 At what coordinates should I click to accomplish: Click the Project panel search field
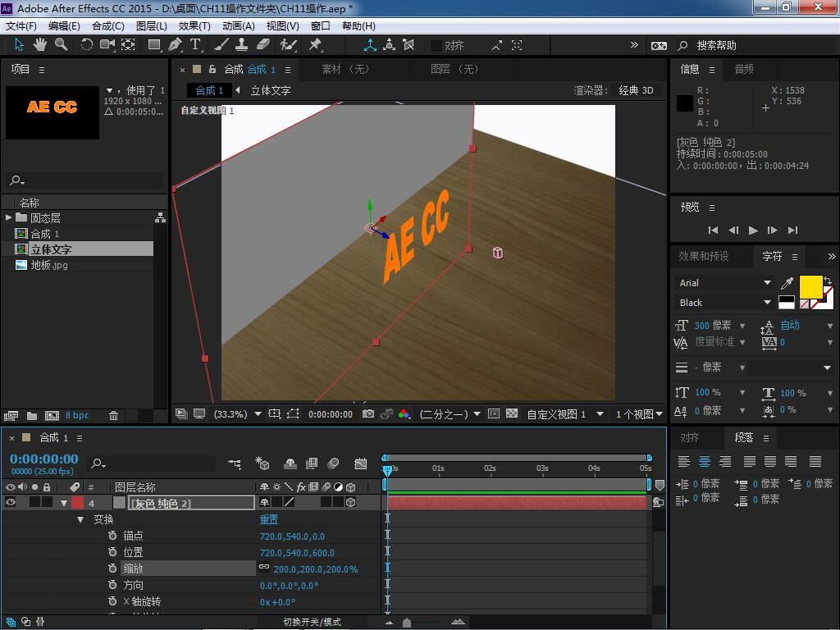pyautogui.click(x=84, y=180)
